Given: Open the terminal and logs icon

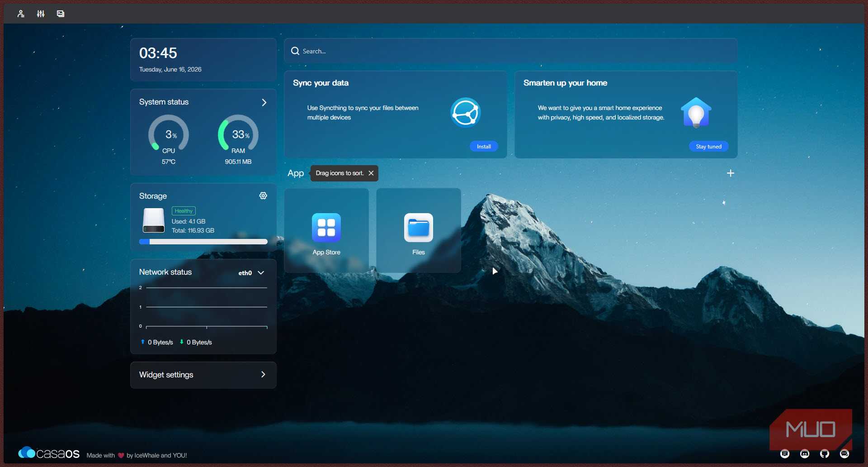Looking at the screenshot, I should (61, 14).
